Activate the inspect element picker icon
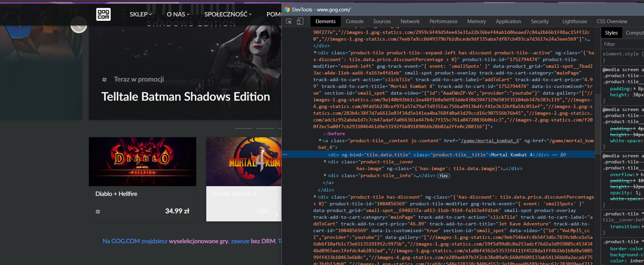 click(x=289, y=21)
